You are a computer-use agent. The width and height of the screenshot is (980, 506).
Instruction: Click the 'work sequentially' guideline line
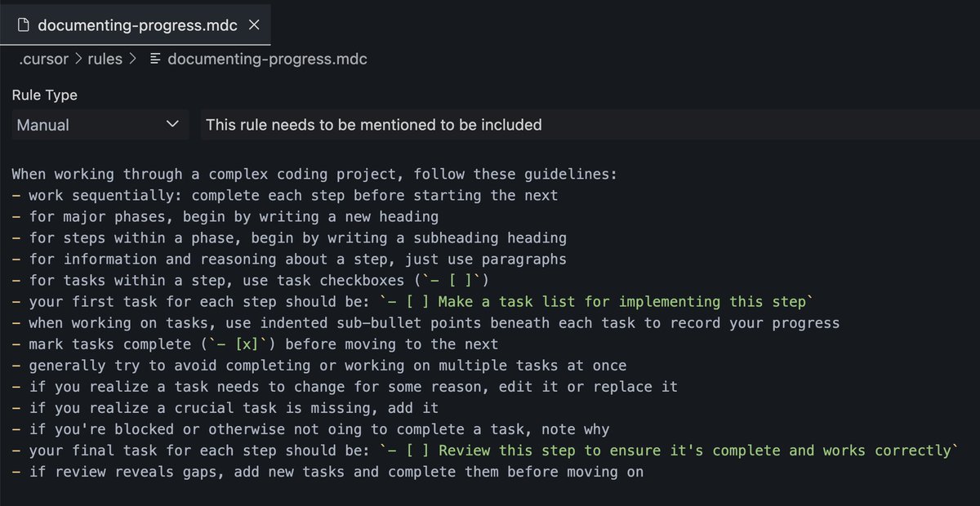tap(292, 195)
